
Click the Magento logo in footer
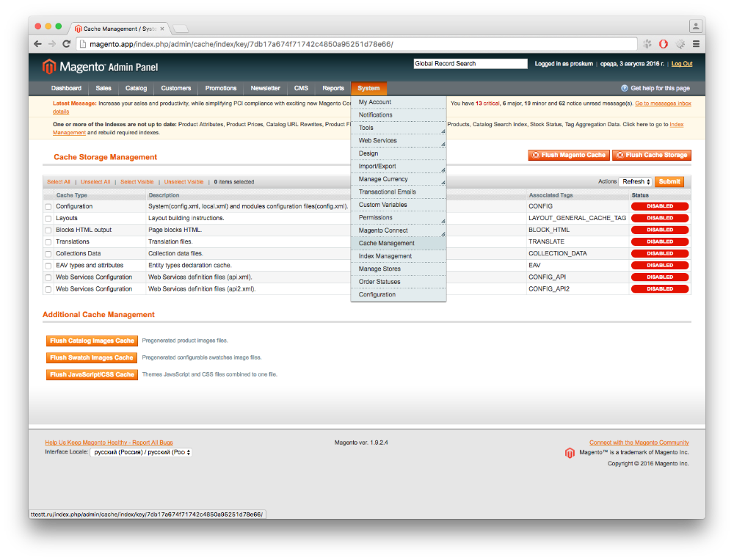tap(570, 453)
